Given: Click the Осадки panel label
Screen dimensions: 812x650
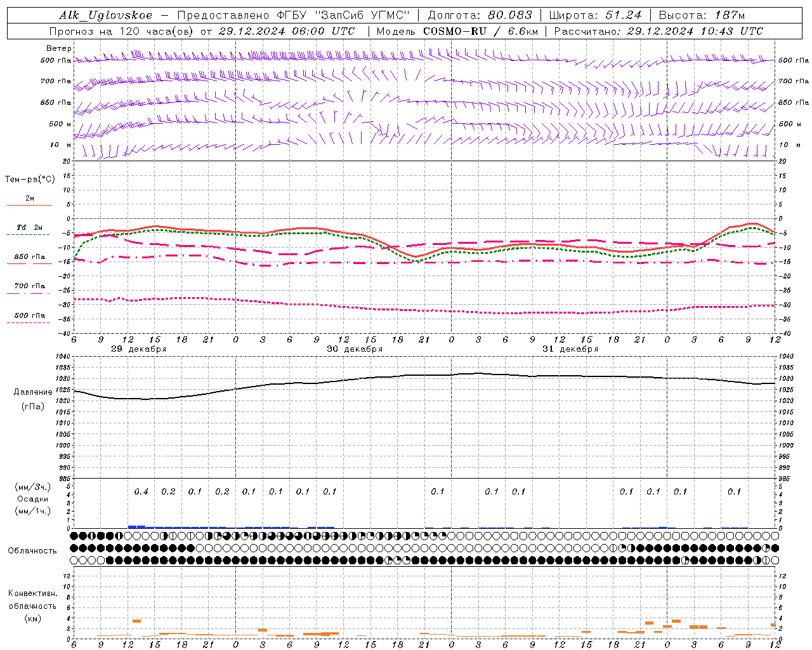Looking at the screenshot, I should click(33, 499).
